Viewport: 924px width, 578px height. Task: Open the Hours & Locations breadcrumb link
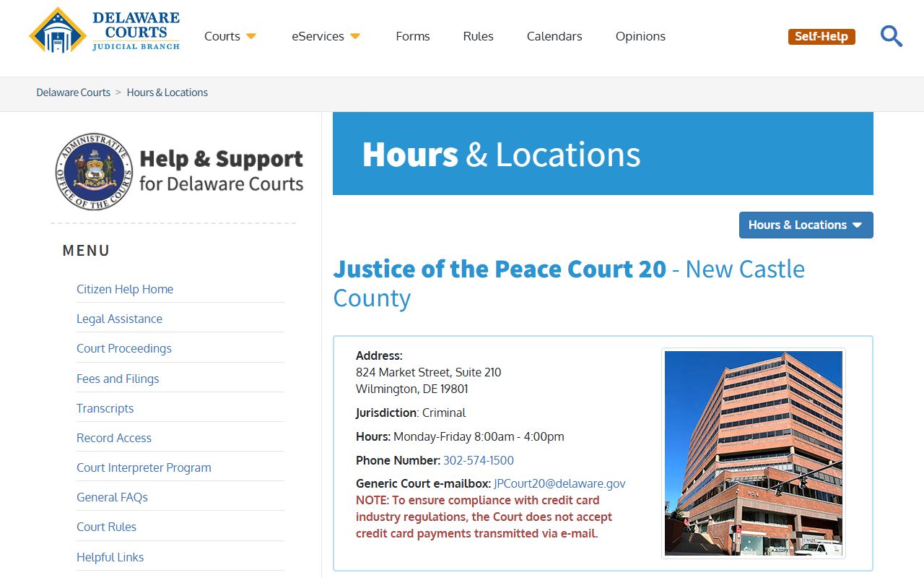click(167, 92)
